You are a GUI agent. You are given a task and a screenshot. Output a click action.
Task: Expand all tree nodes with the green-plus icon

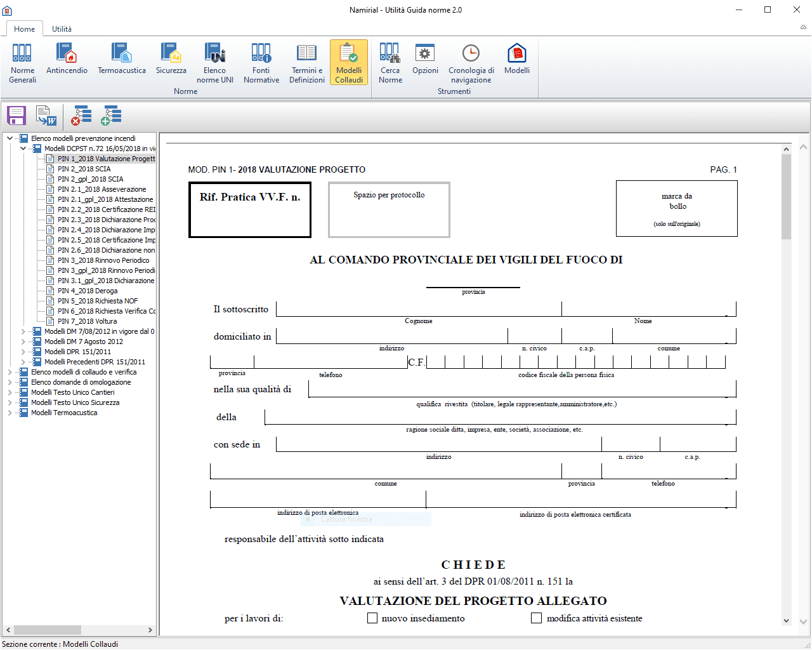click(111, 116)
